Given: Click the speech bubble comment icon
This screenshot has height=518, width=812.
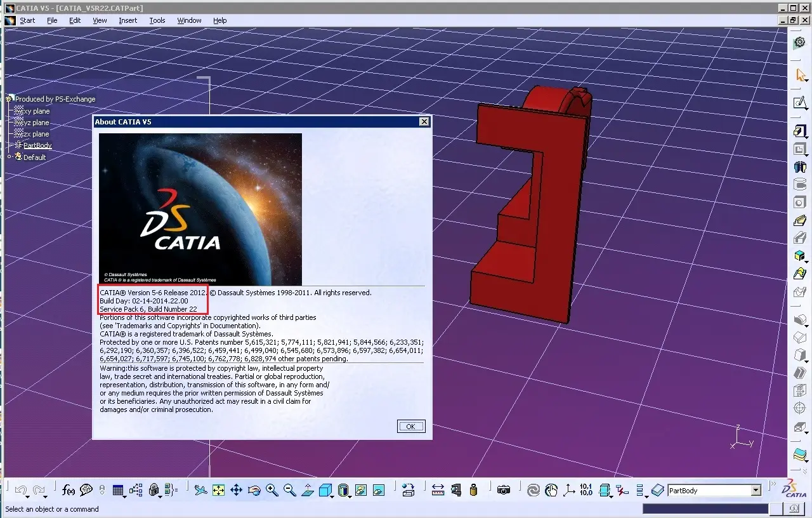Looking at the screenshot, I should [86, 490].
